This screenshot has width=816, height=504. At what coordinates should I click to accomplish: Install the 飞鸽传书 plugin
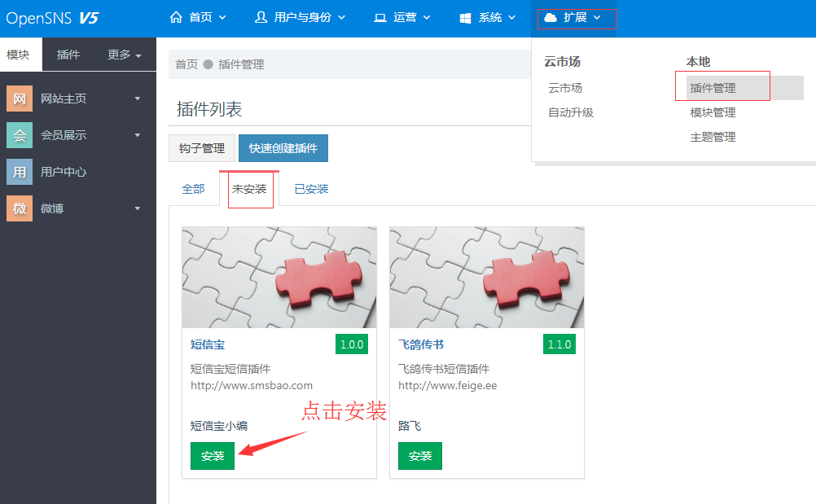click(x=420, y=456)
